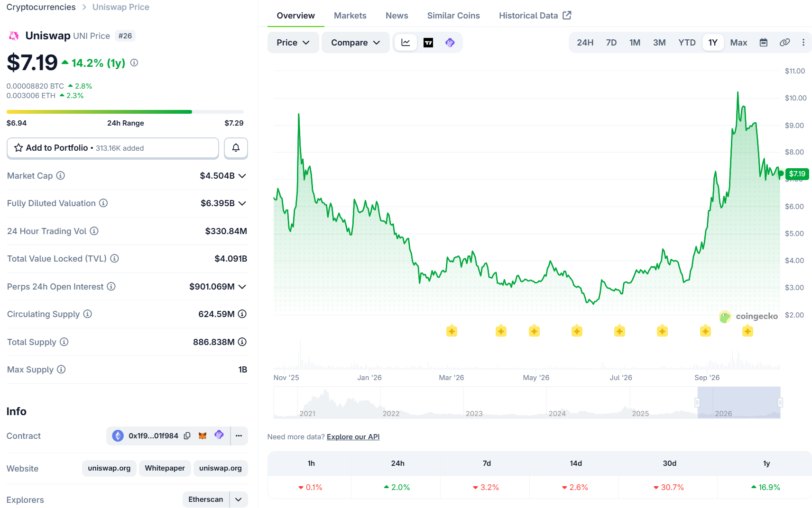Open the Price dropdown

(293, 43)
